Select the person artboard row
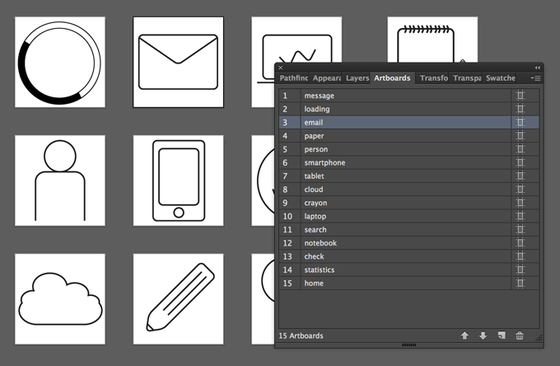 click(409, 149)
